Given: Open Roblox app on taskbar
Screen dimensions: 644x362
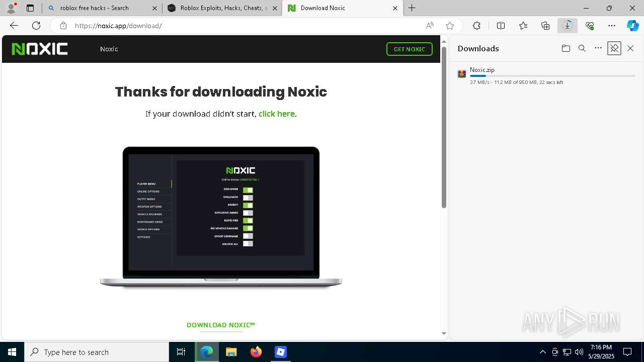Looking at the screenshot, I should pos(280,352).
